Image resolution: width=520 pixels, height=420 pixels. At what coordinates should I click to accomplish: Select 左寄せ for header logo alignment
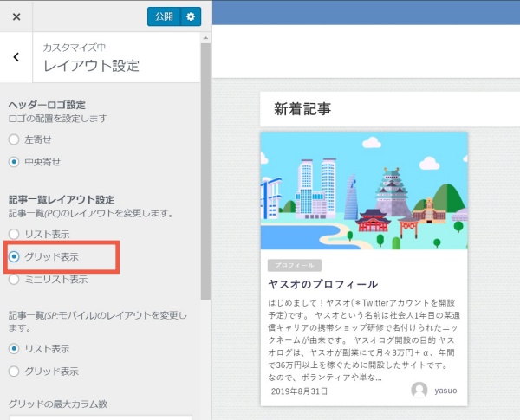tap(14, 139)
